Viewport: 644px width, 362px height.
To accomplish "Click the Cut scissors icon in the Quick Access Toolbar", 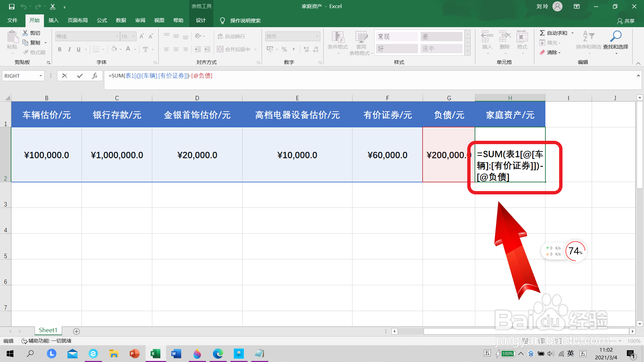I will pyautogui.click(x=53, y=6).
